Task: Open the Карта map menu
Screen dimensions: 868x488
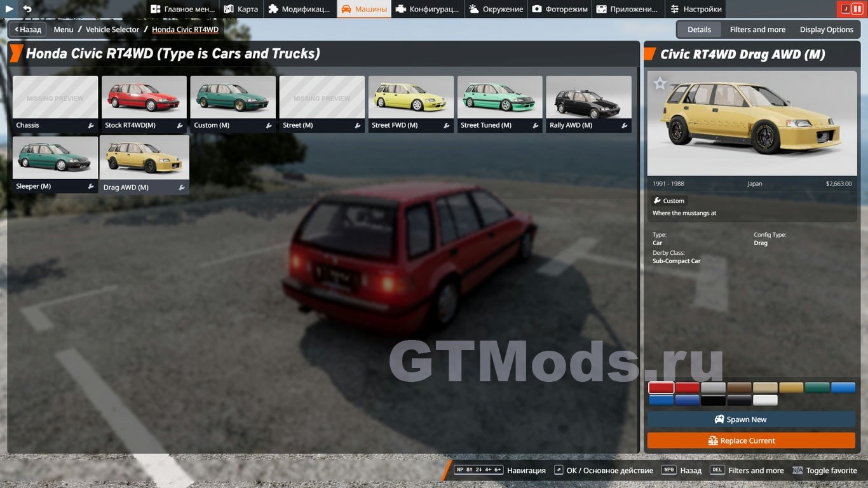Action: pyautogui.click(x=241, y=9)
